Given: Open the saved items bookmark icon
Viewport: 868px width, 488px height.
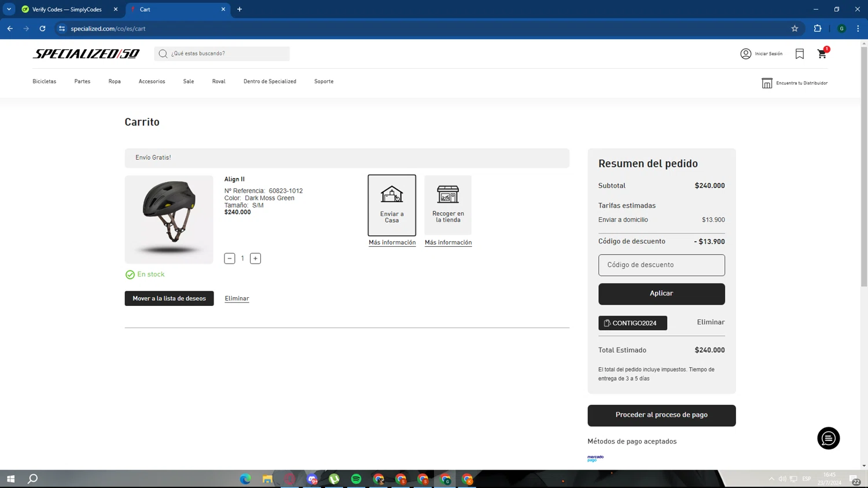Looking at the screenshot, I should [x=800, y=54].
